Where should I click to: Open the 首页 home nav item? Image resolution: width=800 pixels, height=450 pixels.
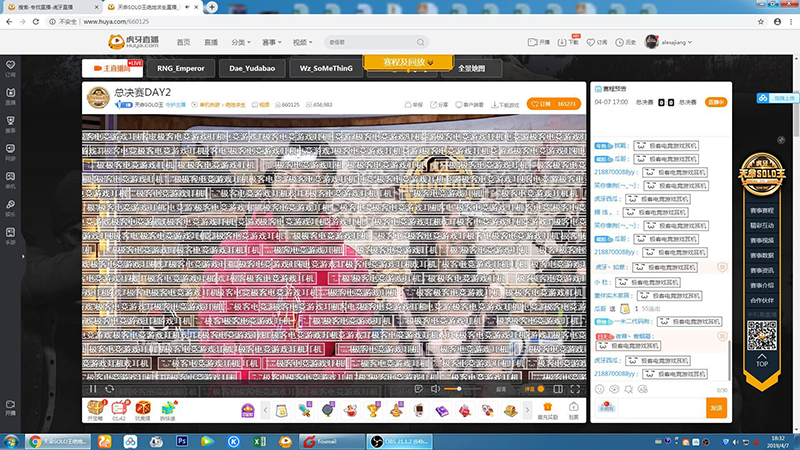(183, 42)
